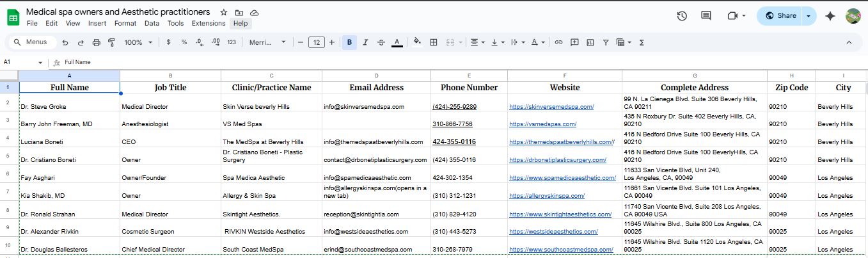
Task: Click the Insert comment icon
Action: 574,42
